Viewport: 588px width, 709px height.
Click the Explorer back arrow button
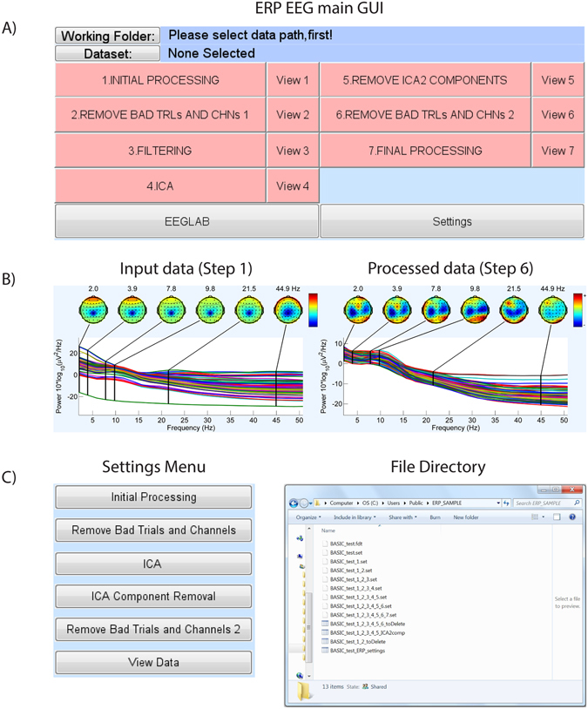click(294, 503)
